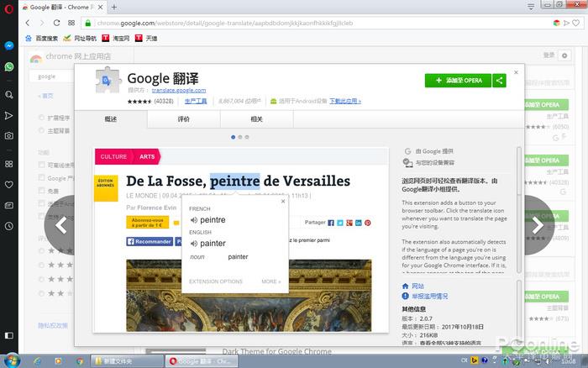Open the translate.google.com provider link
The width and height of the screenshot is (588, 368).
click(178, 90)
